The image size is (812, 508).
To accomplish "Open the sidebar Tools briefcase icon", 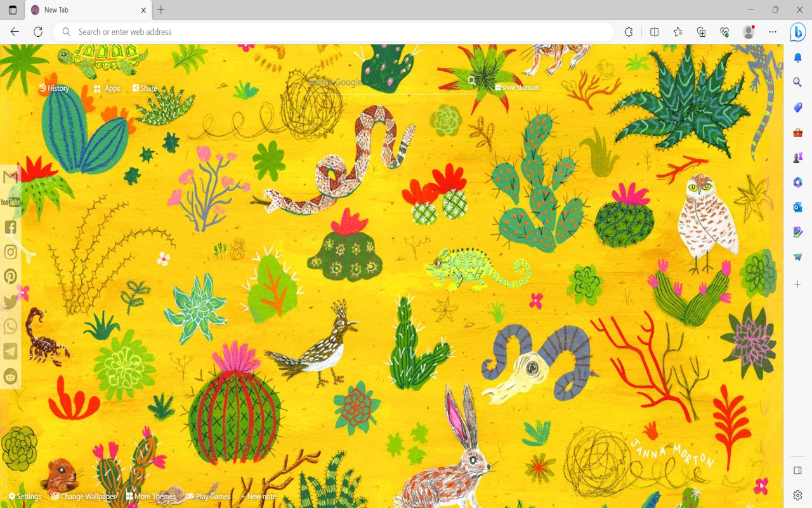I will point(798,133).
